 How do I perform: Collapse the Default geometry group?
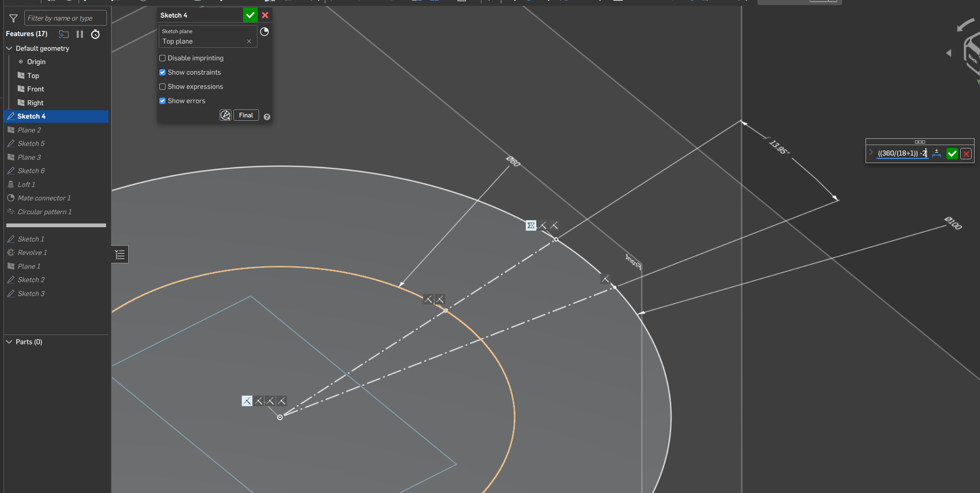(9, 49)
